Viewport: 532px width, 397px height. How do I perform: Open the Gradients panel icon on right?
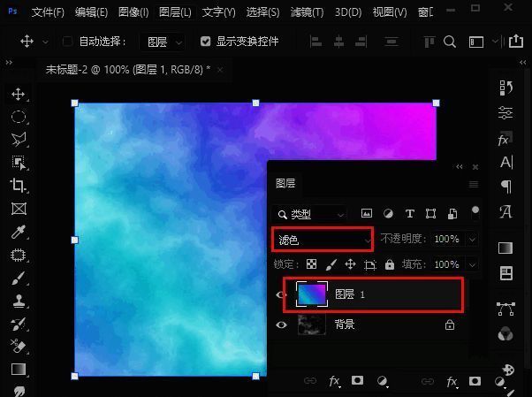[x=505, y=248]
